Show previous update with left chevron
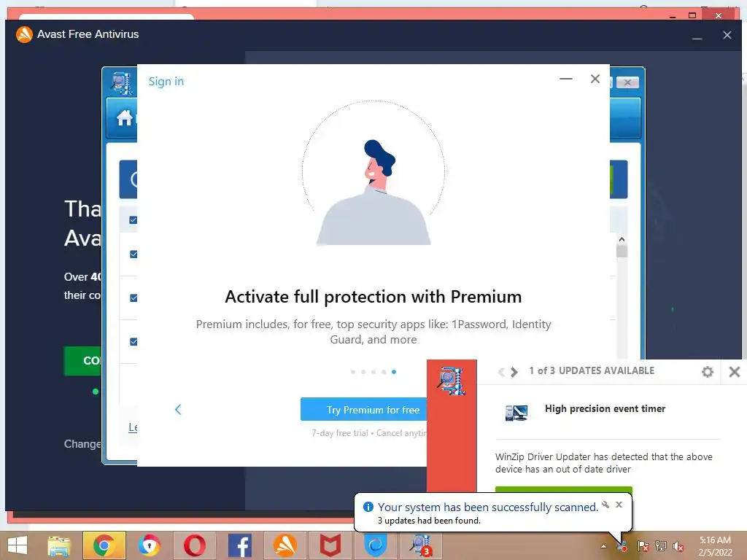 501,372
